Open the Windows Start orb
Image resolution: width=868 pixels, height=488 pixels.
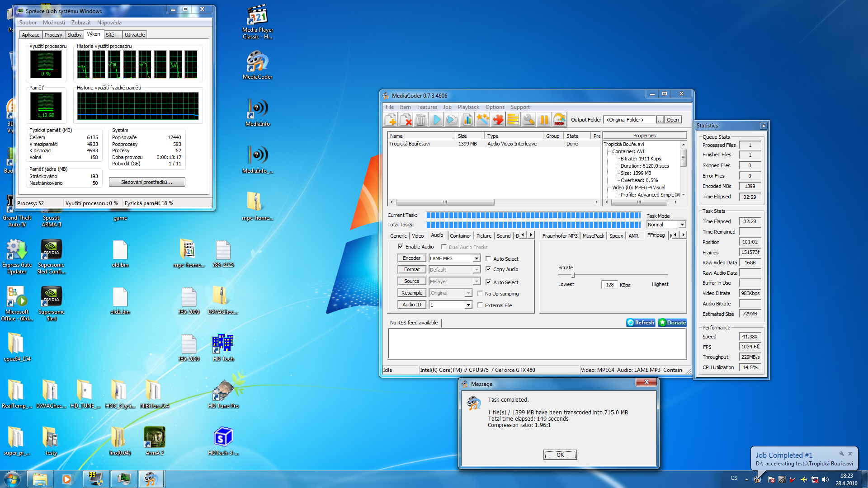(x=12, y=479)
